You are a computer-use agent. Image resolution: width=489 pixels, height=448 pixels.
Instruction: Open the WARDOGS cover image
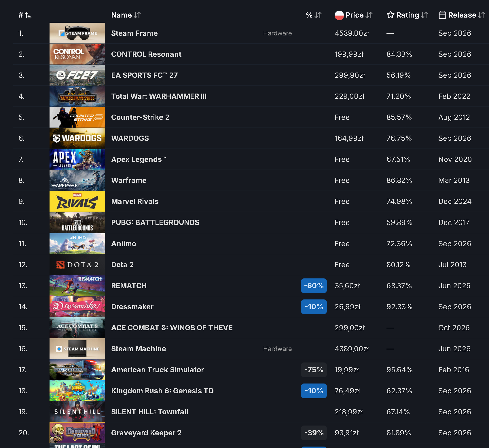77,138
